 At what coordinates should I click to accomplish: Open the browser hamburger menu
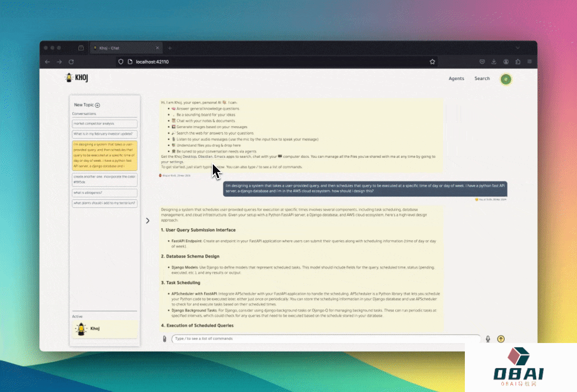pos(530,62)
